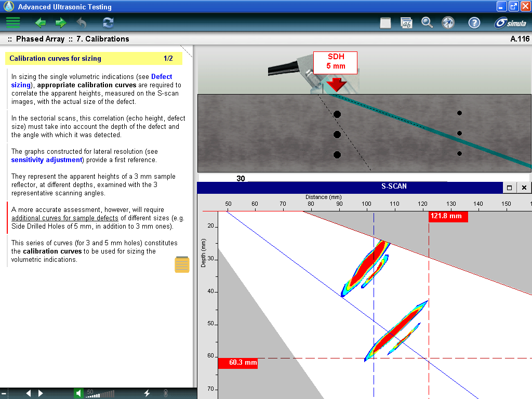The height and width of the screenshot is (399, 532).
Task: Go to previous page with green left arrow
Action: click(x=41, y=23)
